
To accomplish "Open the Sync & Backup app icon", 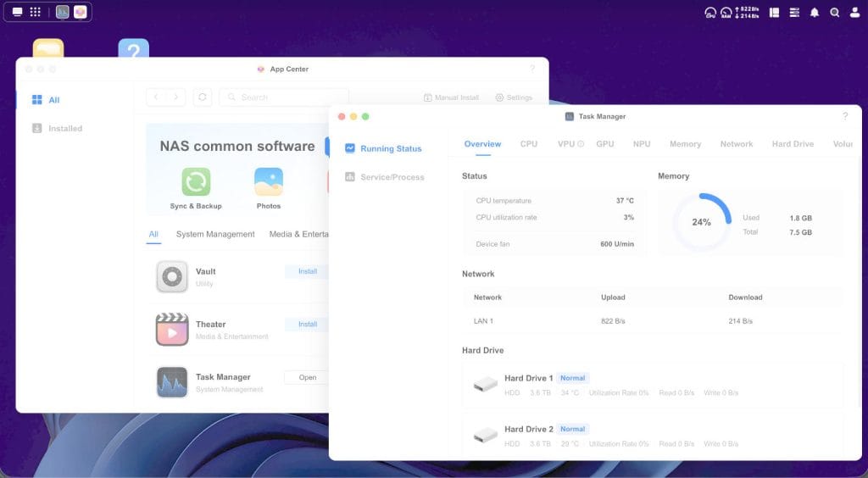I will pos(196,181).
